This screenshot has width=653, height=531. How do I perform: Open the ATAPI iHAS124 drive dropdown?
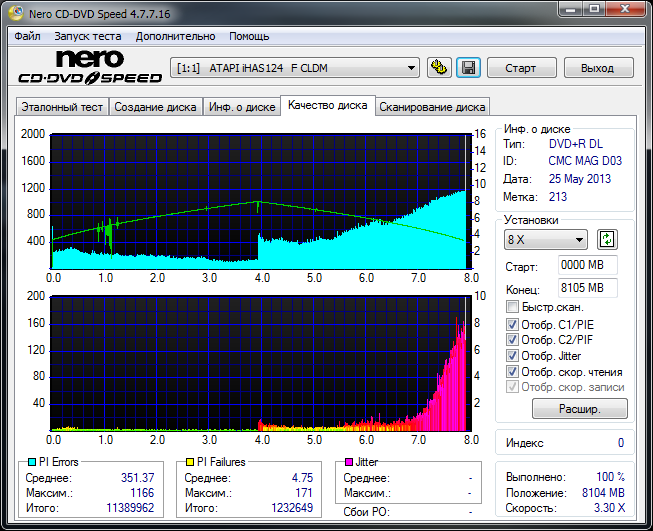tap(294, 68)
